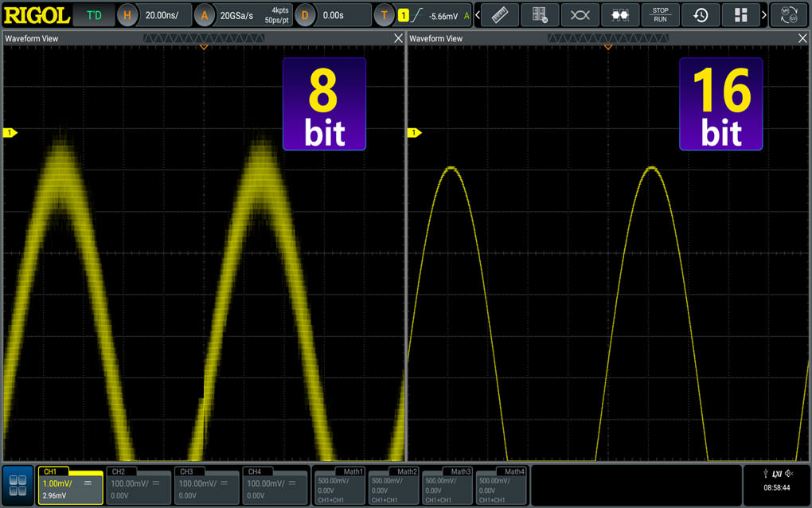Click the CH1 ground level marker on left waveform

tap(10, 133)
